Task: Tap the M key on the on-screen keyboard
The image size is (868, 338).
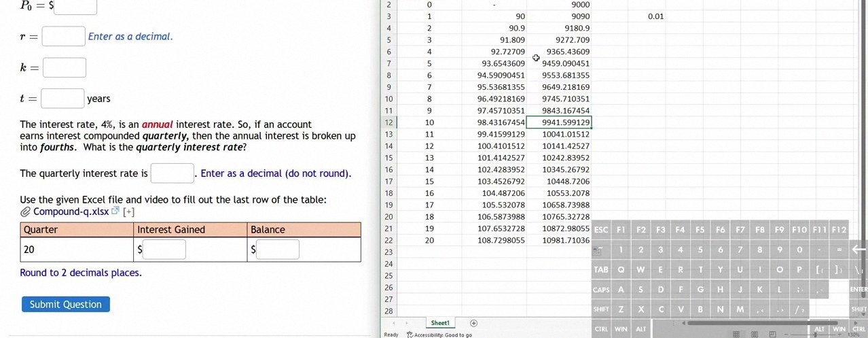Action: [740, 309]
